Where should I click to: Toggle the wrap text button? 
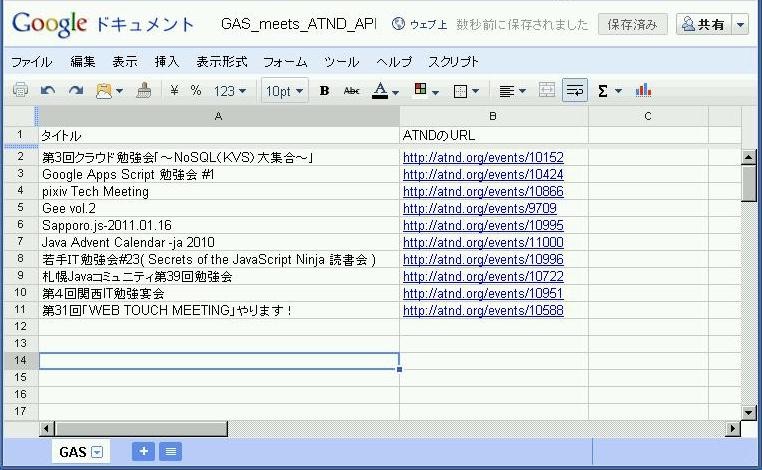[x=575, y=90]
